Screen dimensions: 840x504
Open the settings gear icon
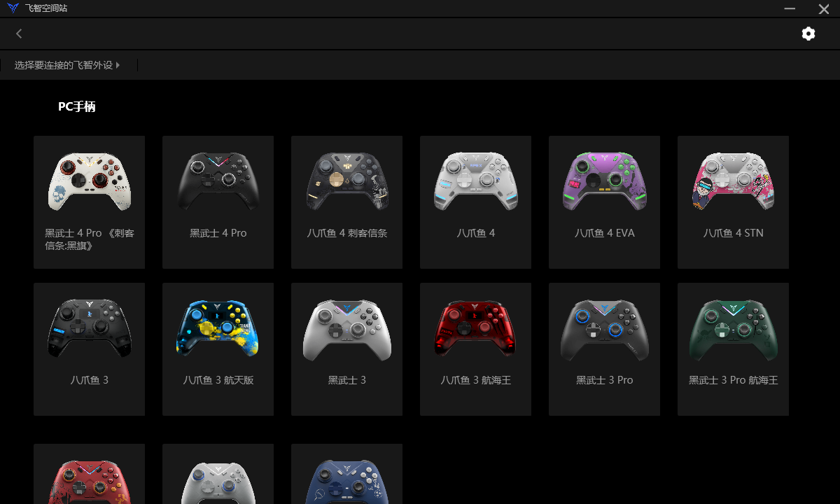(x=808, y=34)
